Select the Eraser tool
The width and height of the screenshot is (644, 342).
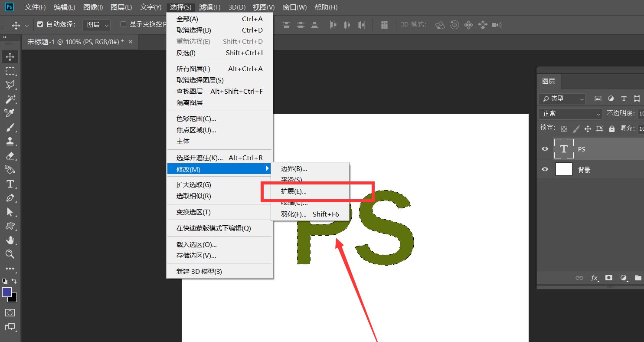coord(10,156)
